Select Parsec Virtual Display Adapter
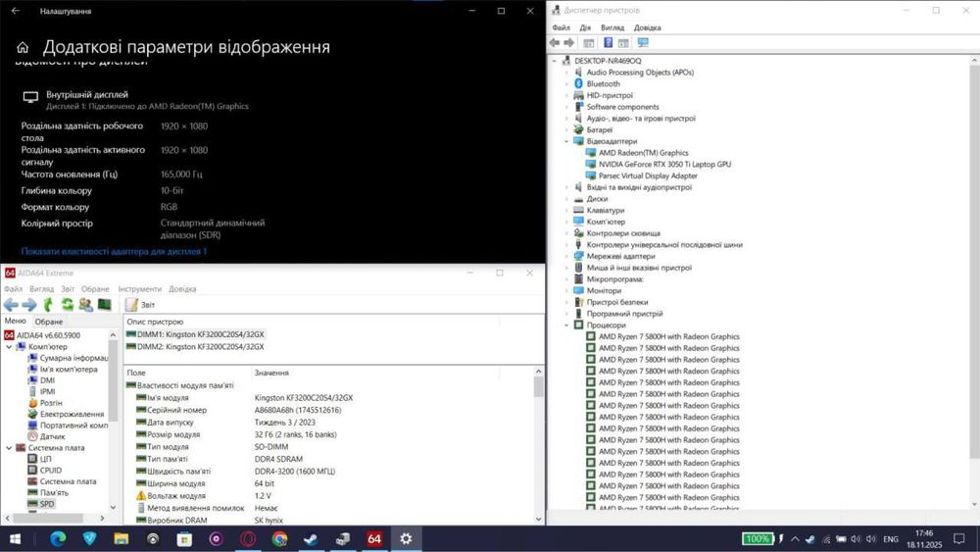The height and width of the screenshot is (552, 980). click(648, 176)
